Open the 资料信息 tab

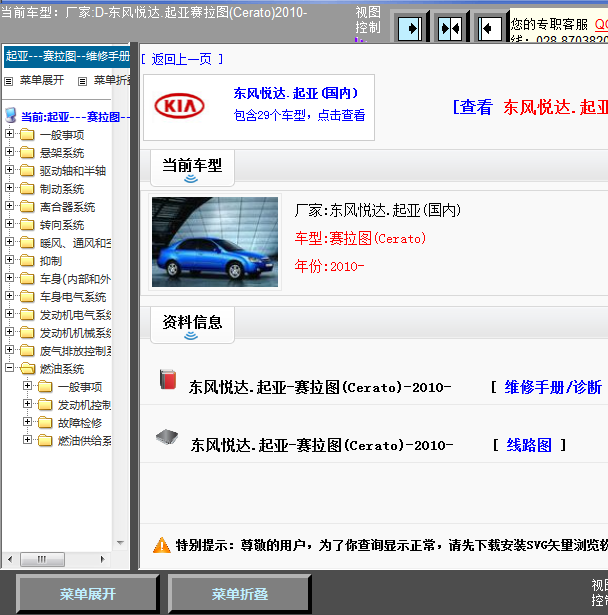pyautogui.click(x=192, y=325)
